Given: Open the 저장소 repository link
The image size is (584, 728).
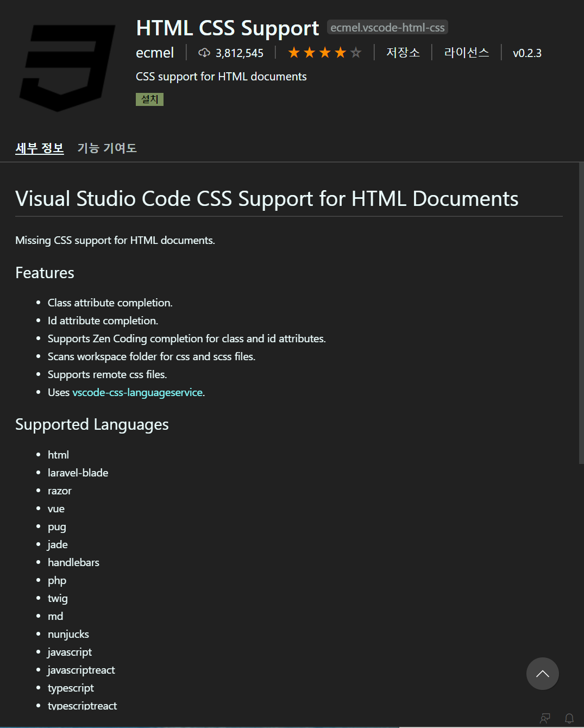Looking at the screenshot, I should pyautogui.click(x=403, y=53).
